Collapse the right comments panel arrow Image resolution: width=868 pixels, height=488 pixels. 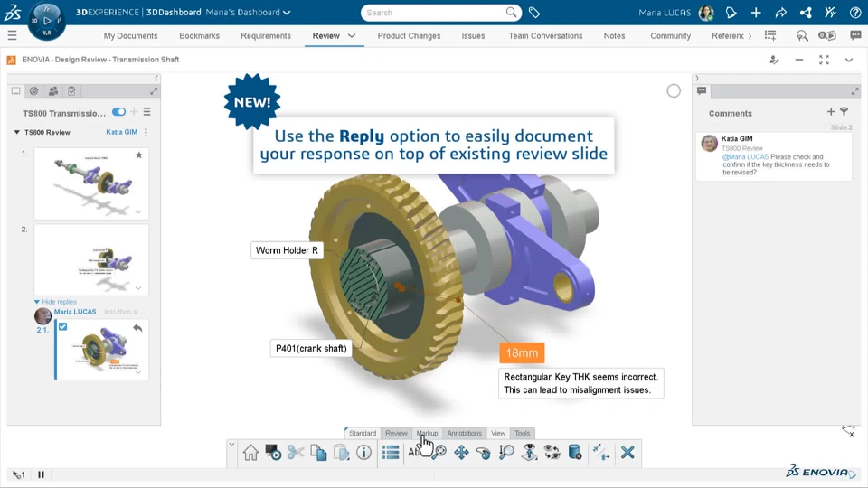pos(697,78)
